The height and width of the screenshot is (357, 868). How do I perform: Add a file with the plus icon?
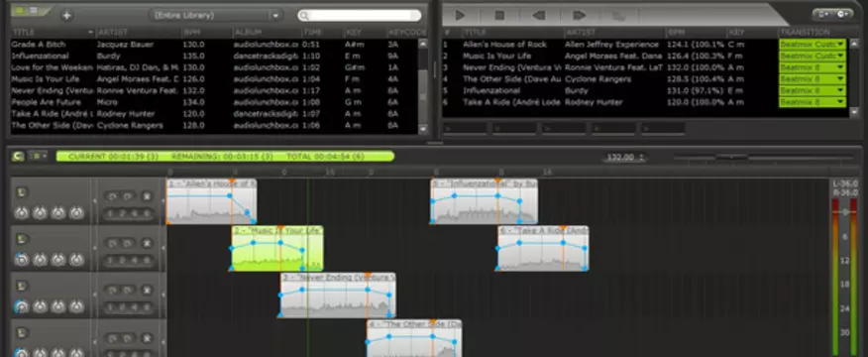pos(66,16)
